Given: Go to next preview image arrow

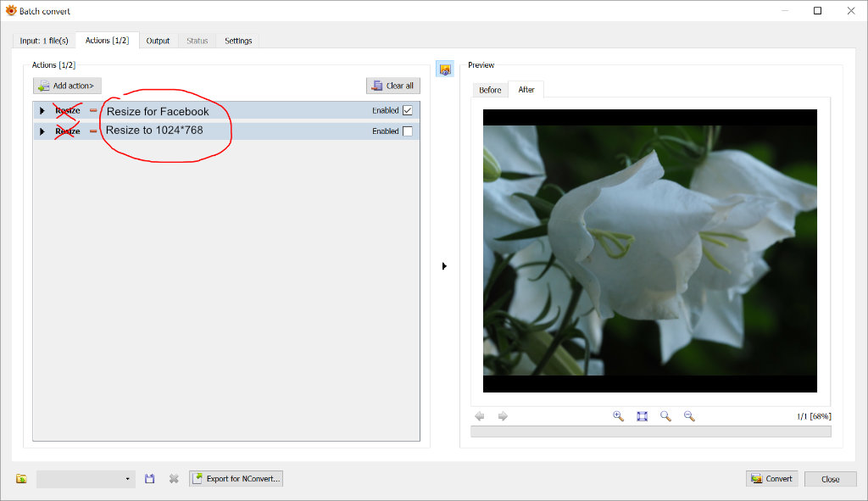Looking at the screenshot, I should click(503, 416).
